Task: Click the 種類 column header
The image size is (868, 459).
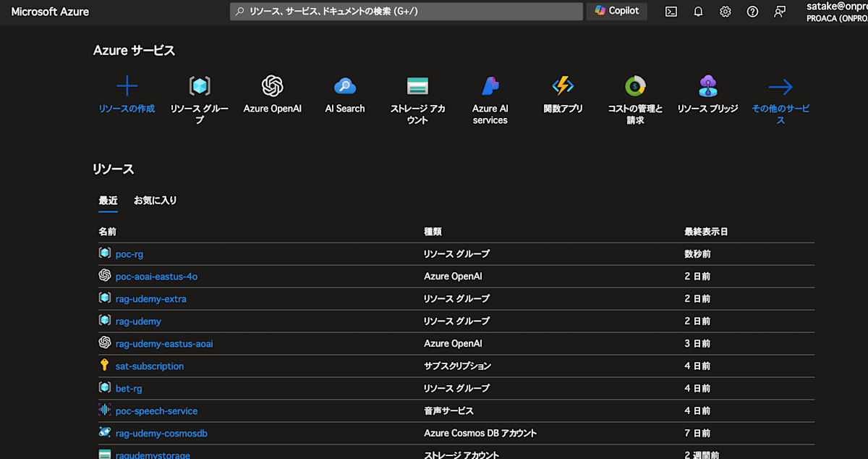Action: click(x=433, y=232)
